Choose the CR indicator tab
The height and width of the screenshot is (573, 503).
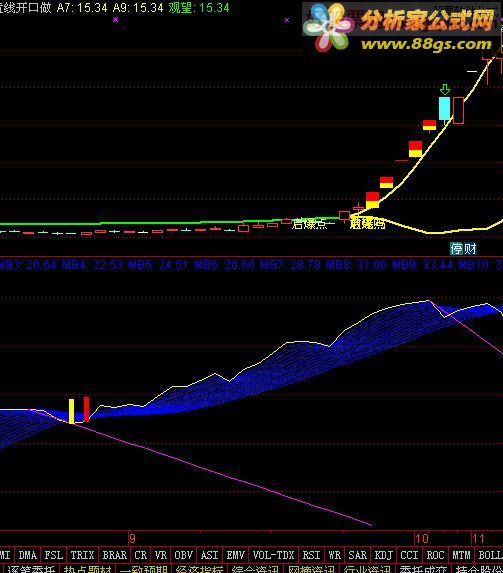(x=140, y=555)
